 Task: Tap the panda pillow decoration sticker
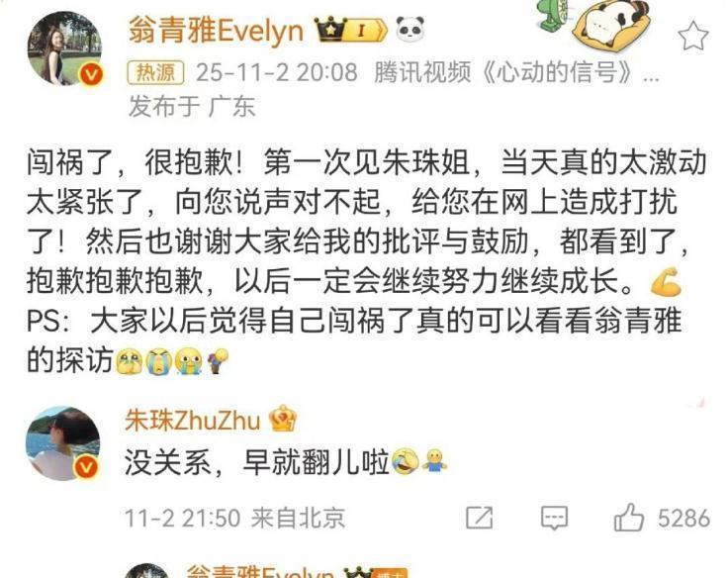tap(608, 23)
